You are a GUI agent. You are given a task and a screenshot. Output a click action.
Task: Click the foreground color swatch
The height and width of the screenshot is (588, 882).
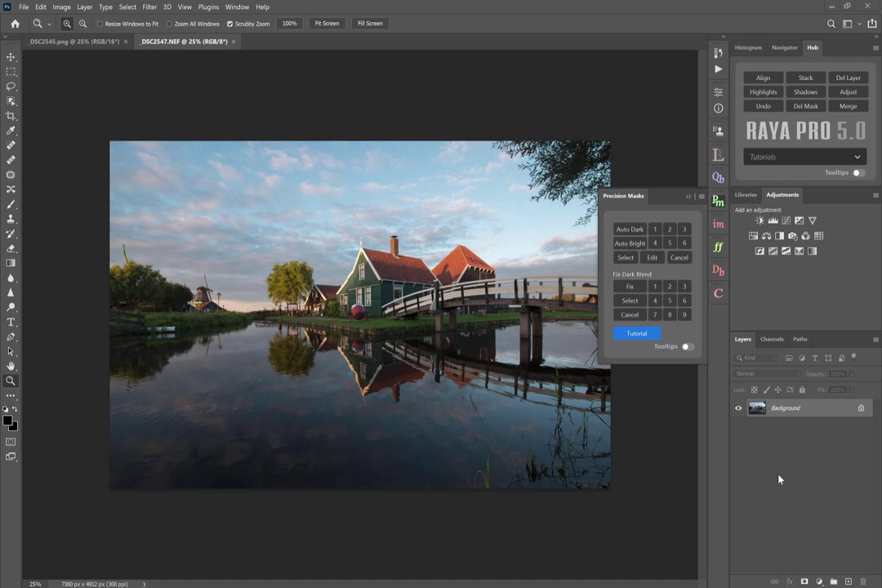click(7, 421)
